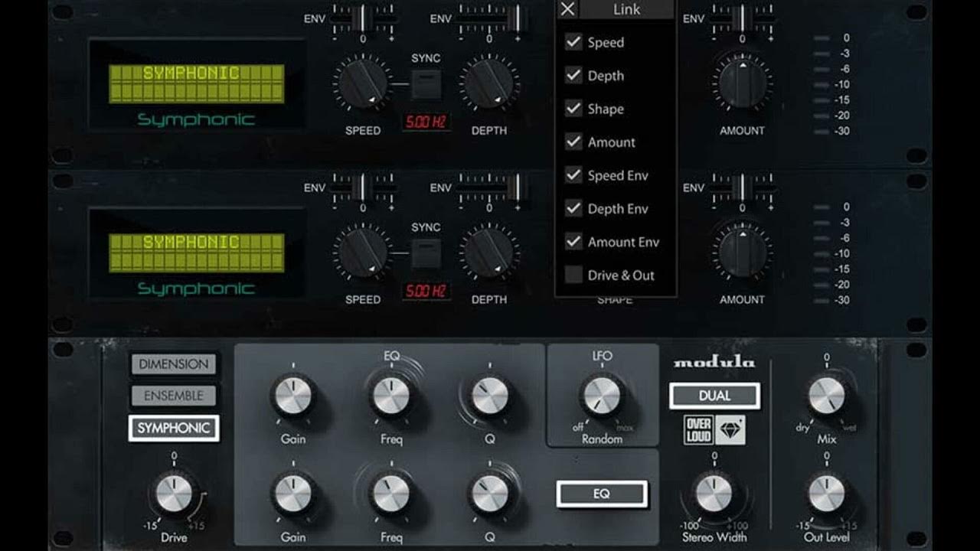This screenshot has height=551, width=980.
Task: Click the upper unit AMOUNT knob
Action: (741, 82)
